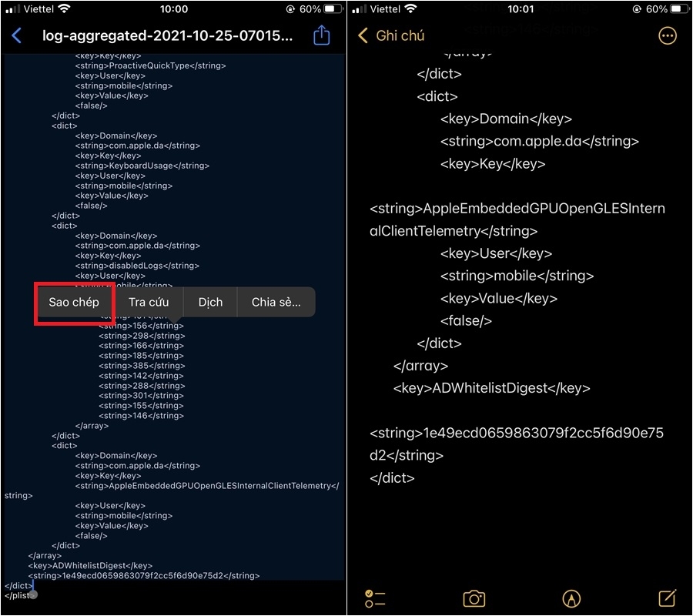Screen dimensions: 693x616
Task: Open the more options ellipsis in Notes
Action: coord(668,35)
